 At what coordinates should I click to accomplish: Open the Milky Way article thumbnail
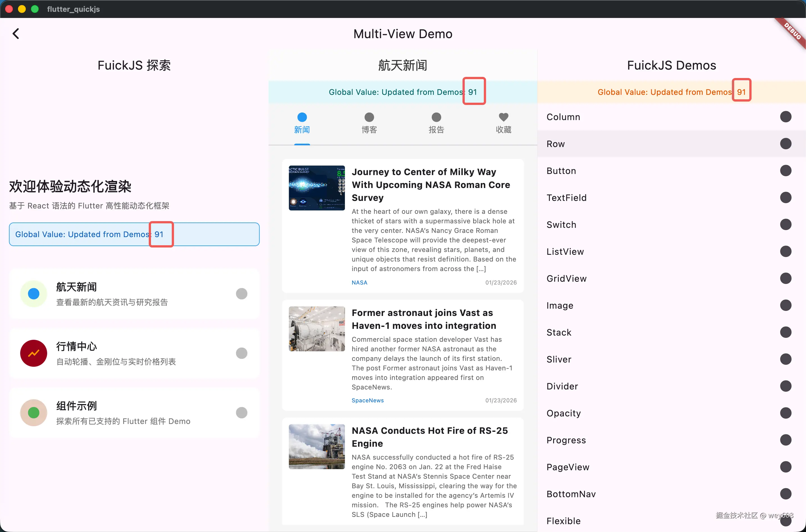[316, 188]
